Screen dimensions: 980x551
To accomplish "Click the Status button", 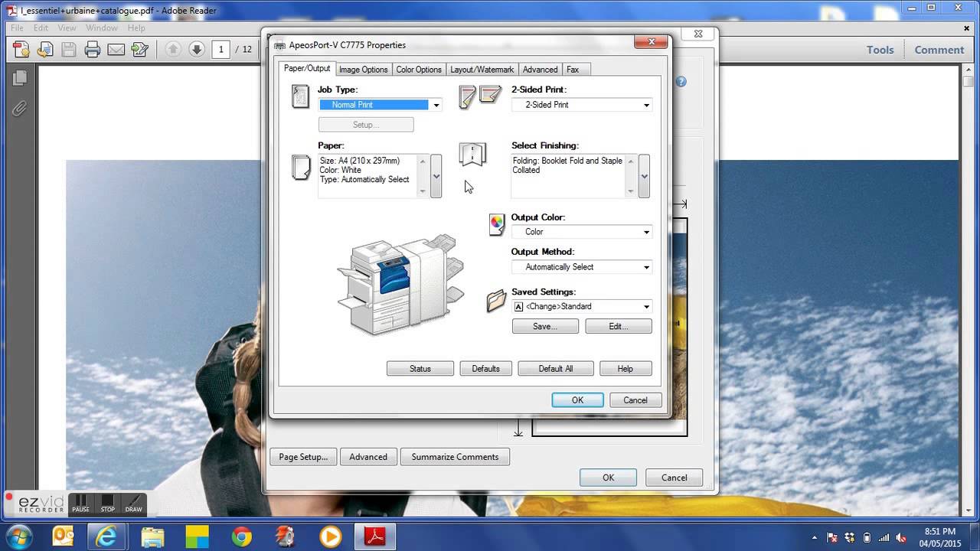I will pyautogui.click(x=420, y=369).
